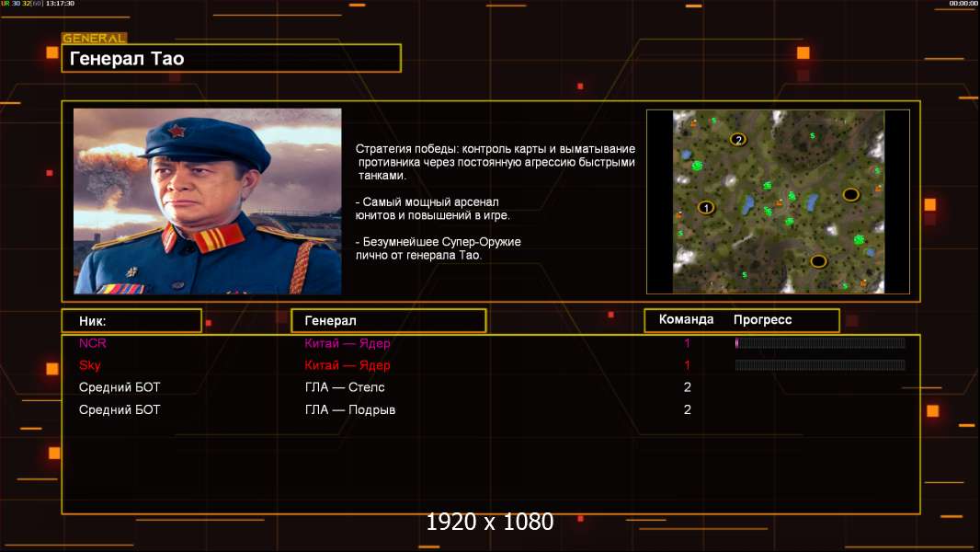Click the Генерал column header
This screenshot has height=552, width=980.
tap(388, 321)
